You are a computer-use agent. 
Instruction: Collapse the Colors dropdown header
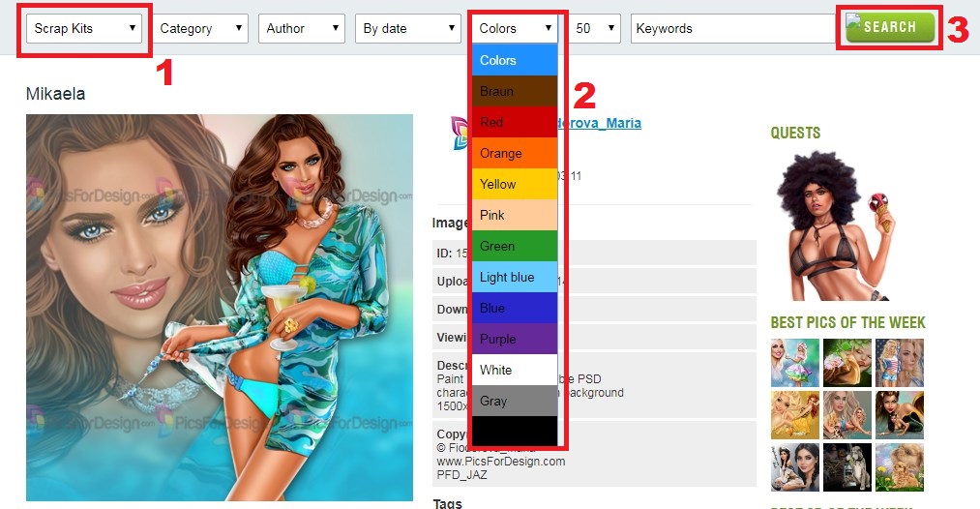coord(515,28)
